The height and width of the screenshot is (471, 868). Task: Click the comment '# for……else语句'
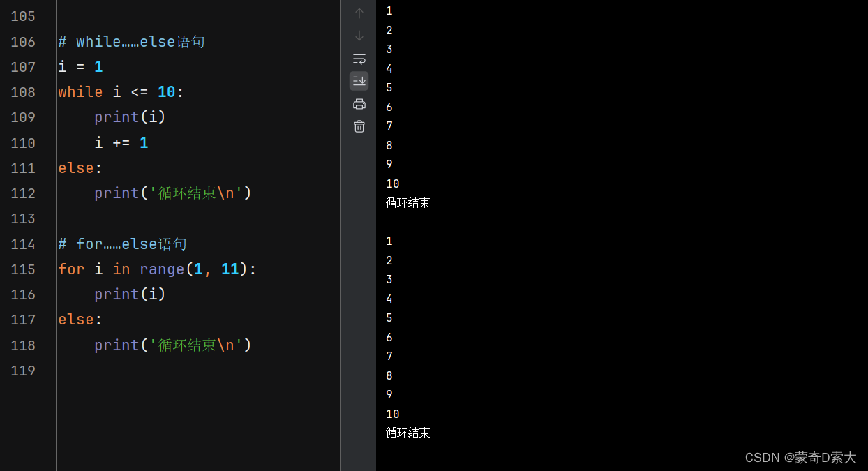coord(123,244)
